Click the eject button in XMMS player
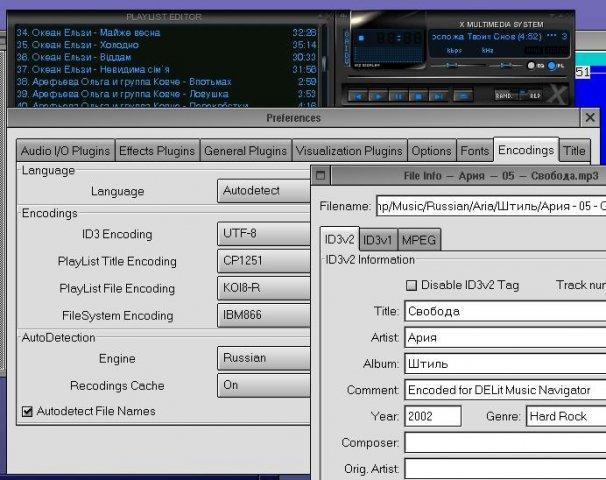The image size is (606, 480). point(463,95)
